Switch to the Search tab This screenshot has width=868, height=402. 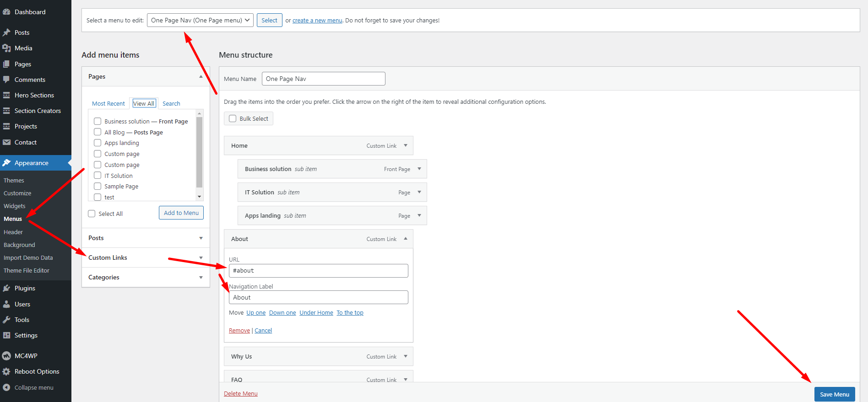click(x=171, y=104)
